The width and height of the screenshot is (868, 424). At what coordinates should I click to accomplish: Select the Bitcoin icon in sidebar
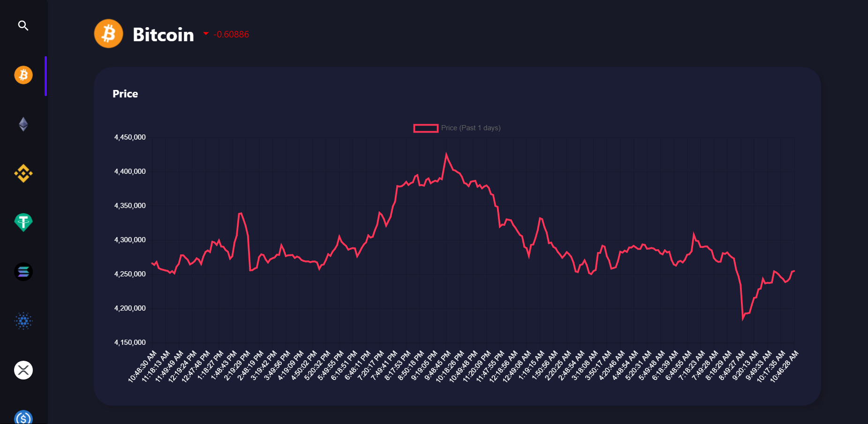23,75
